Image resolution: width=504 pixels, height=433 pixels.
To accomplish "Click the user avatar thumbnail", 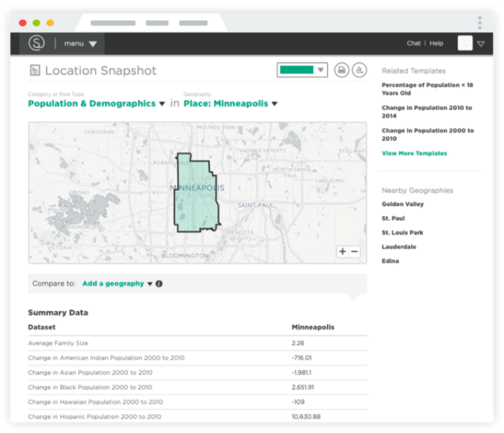I will pos(465,43).
